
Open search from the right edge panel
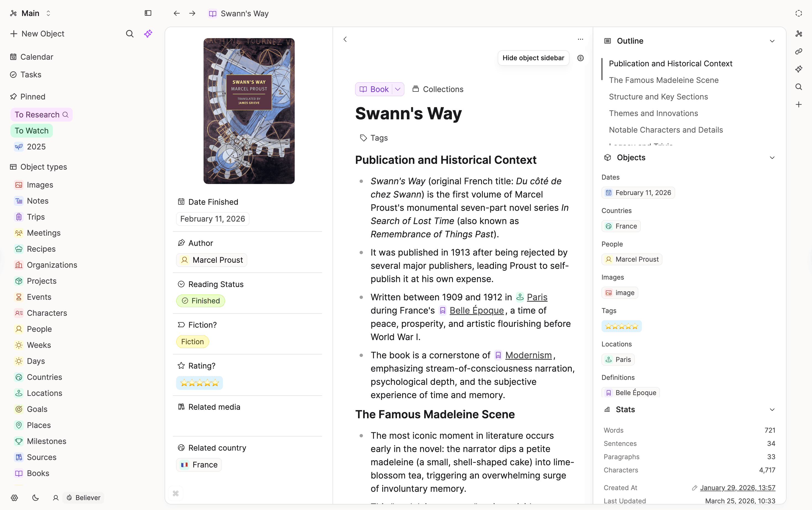pos(798,87)
